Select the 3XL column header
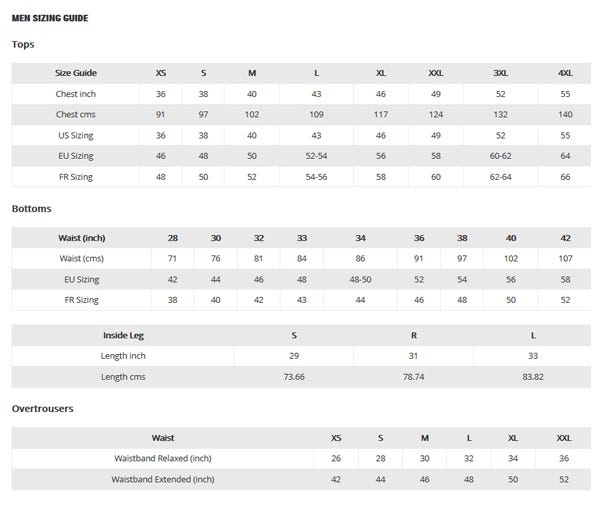Screen dimensions: 609x516 point(500,73)
